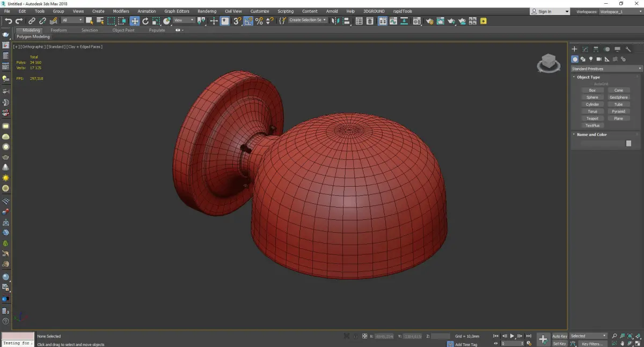Click the Set Key button
Image resolution: width=644 pixels, height=347 pixels.
(x=560, y=343)
